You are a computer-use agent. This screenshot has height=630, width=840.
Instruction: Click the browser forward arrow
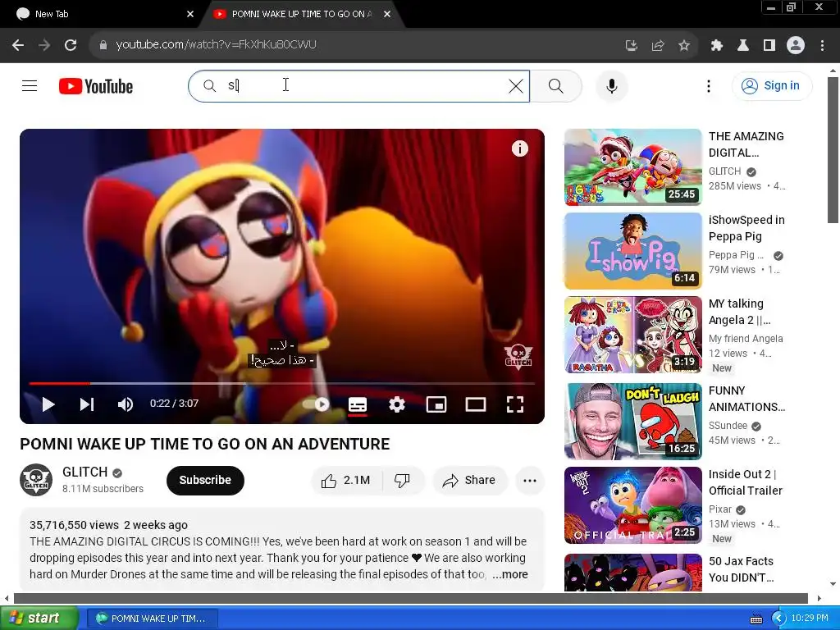coord(44,46)
